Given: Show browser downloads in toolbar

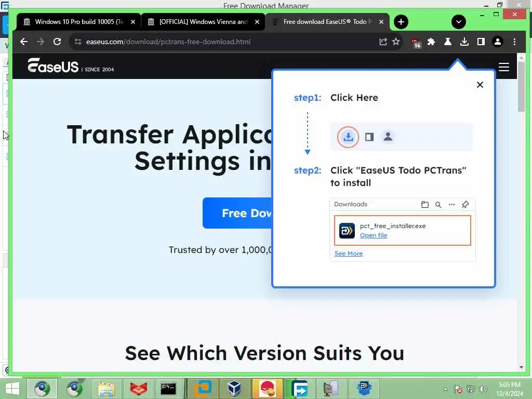Looking at the screenshot, I should coord(464,42).
